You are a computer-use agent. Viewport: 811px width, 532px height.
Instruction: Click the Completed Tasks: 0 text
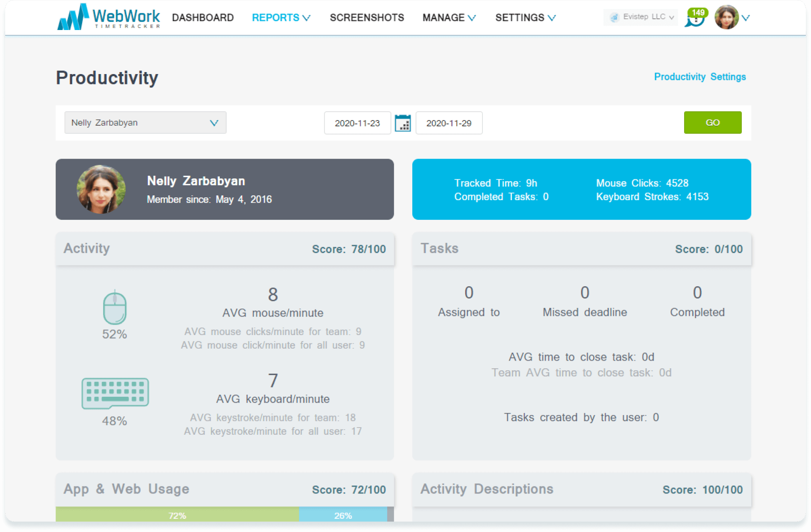click(501, 197)
